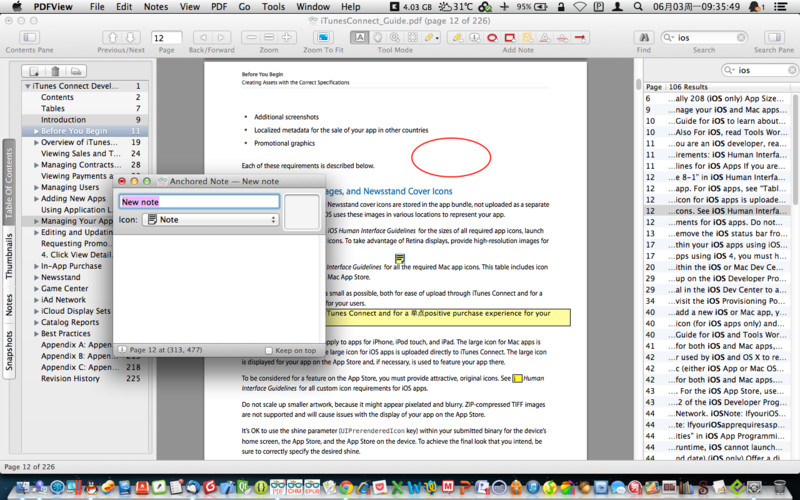The height and width of the screenshot is (500, 800).
Task: Toggle the Contents Pane toolbar button
Action: (30, 38)
